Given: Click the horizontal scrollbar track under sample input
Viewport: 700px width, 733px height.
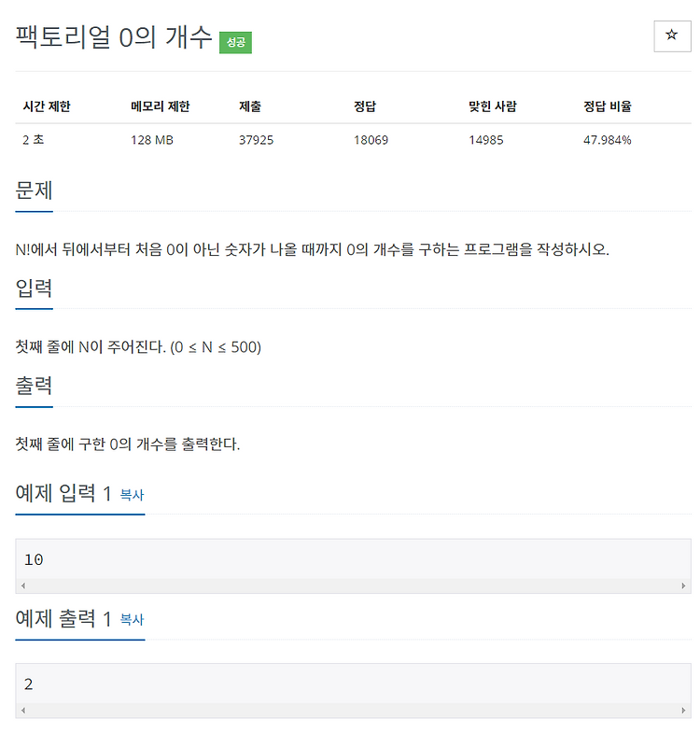Looking at the screenshot, I should tap(354, 585).
